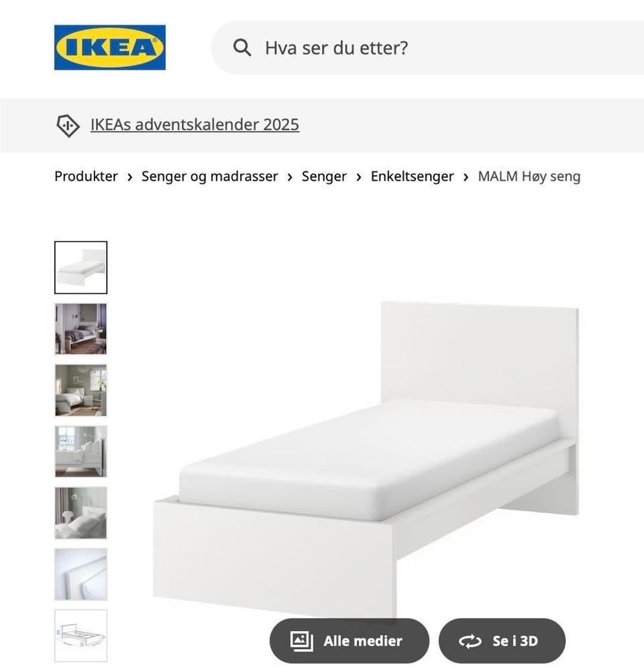Open IKEAs adventskalender 2025 link
The image size is (644, 672).
(195, 125)
